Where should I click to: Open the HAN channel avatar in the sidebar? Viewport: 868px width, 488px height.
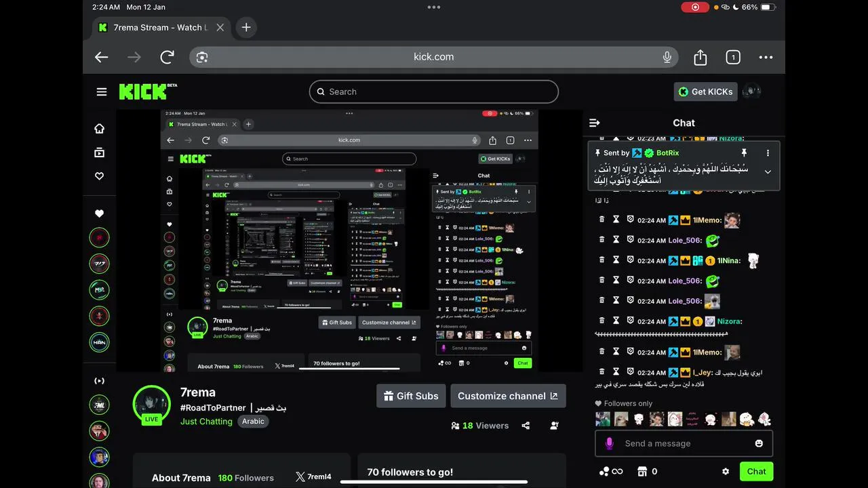pos(99,342)
